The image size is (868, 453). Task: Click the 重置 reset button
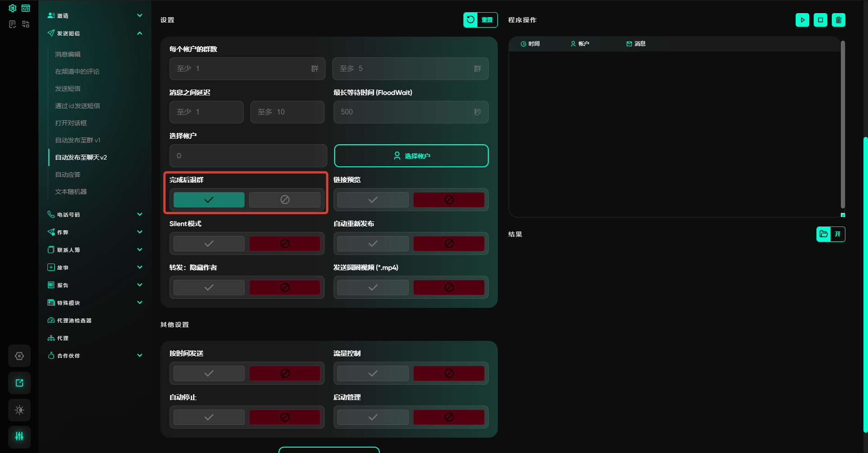point(480,20)
